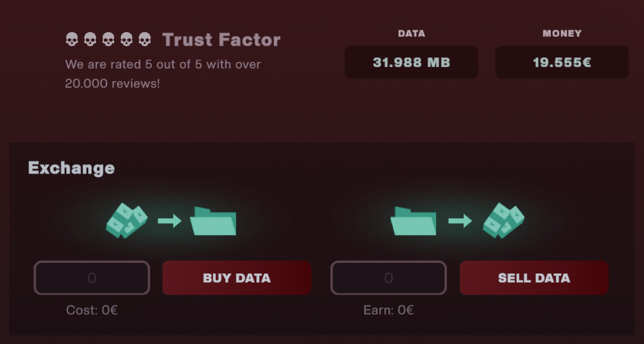Click the folder icon above BUY DATA
The width and height of the screenshot is (644, 344).
coord(213,221)
